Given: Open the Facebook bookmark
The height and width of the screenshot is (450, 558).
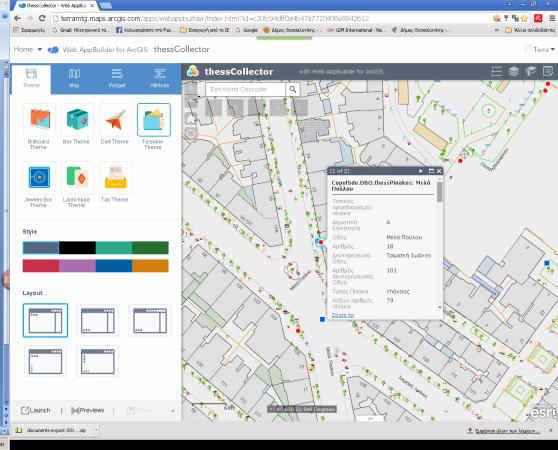Looking at the screenshot, I should click(144, 30).
